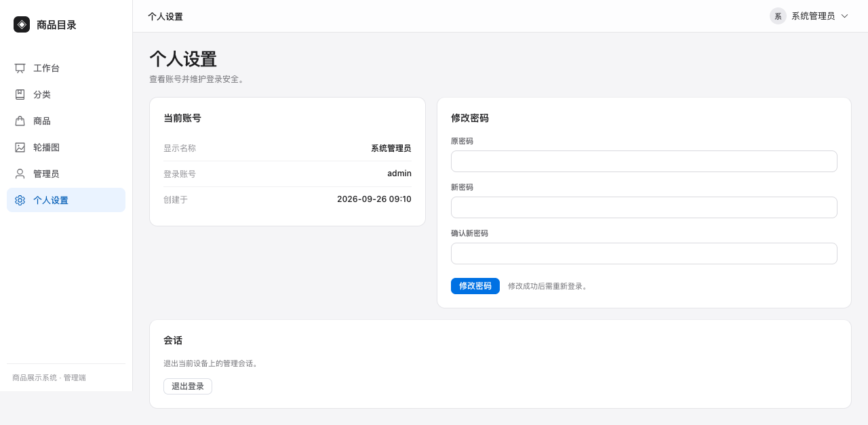Viewport: 868px width, 425px height.
Task: Open the 商品 sidebar entry
Action: (66, 121)
